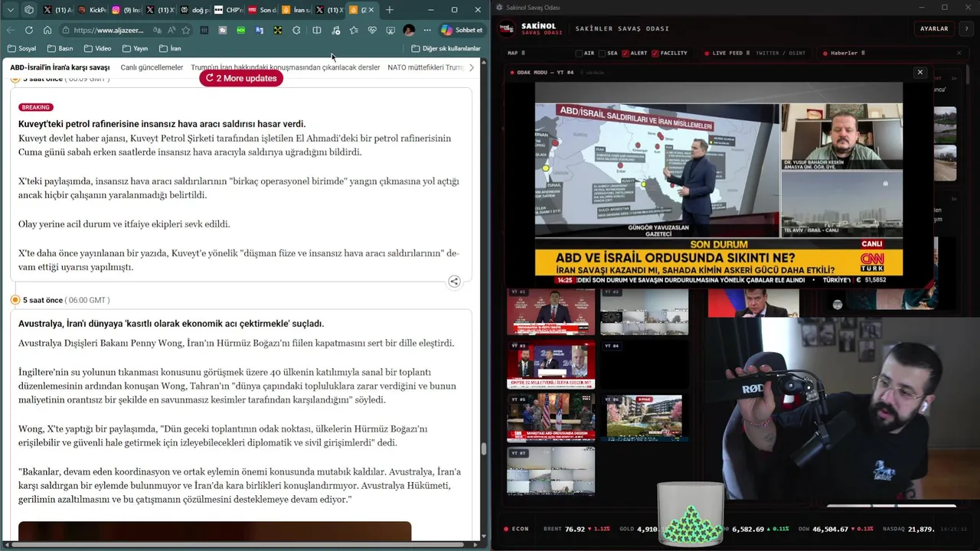The image size is (980, 551).
Task: Click the page vertical scrollbar thumb
Action: 483,448
